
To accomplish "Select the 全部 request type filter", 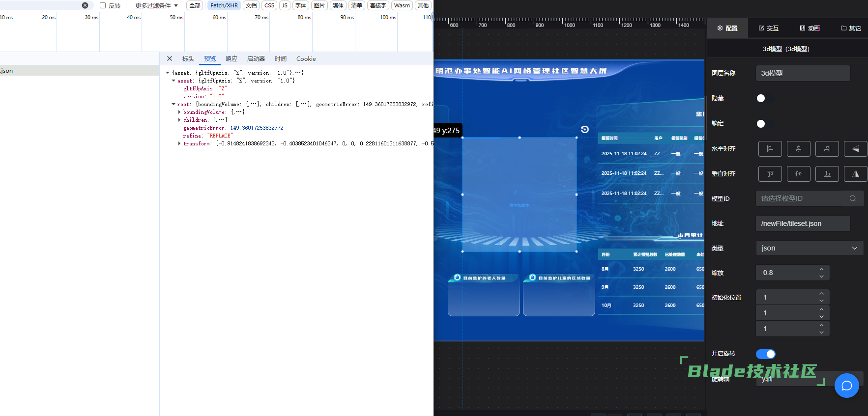I will click(x=195, y=5).
